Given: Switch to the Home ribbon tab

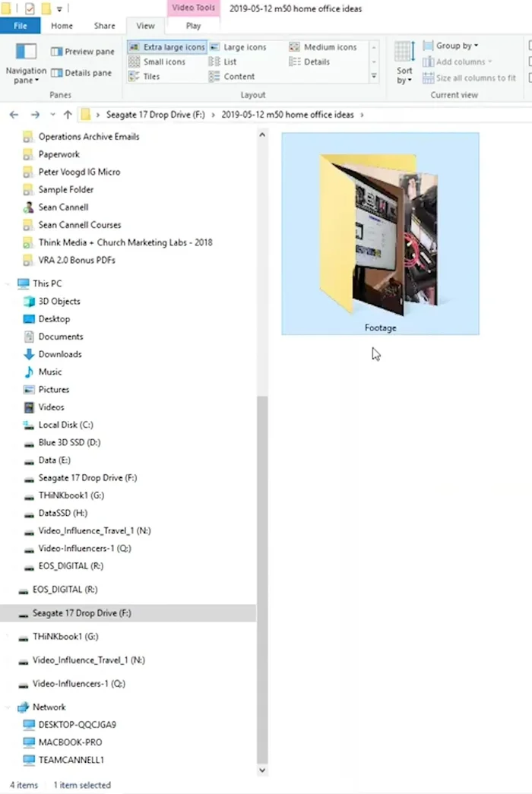Looking at the screenshot, I should pos(62,26).
